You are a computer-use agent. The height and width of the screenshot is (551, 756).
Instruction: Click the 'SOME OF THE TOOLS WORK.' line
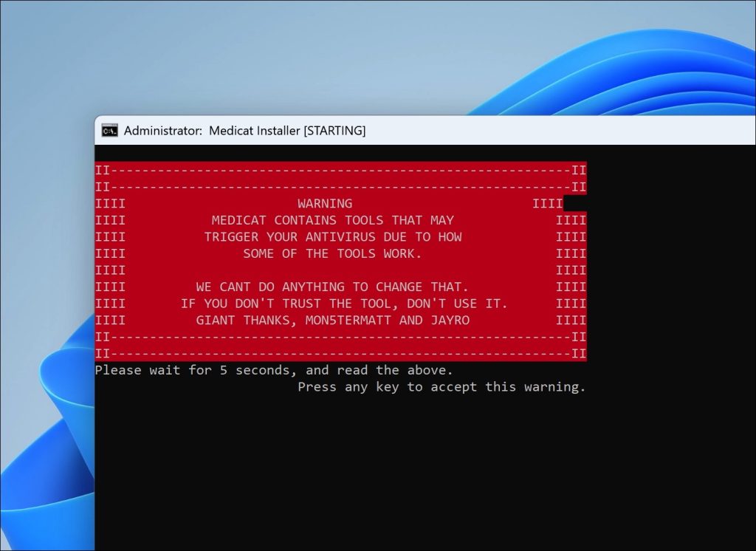332,253
